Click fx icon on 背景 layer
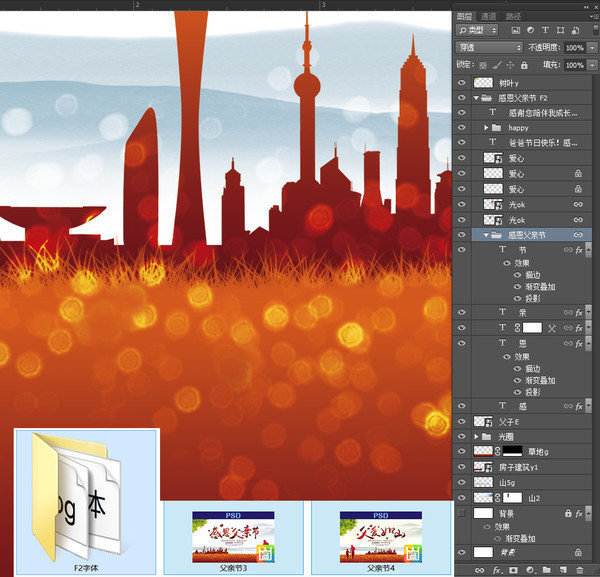Screen dimensions: 600x577 click(x=579, y=513)
